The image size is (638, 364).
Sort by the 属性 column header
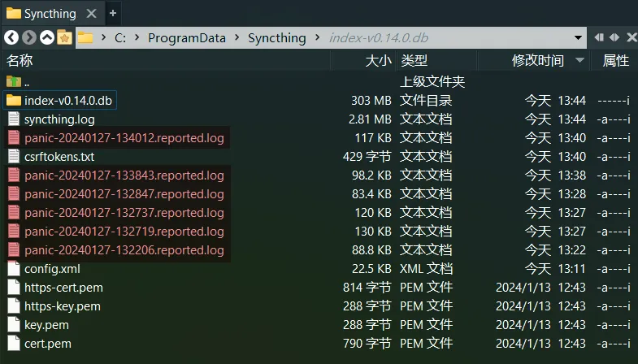615,61
